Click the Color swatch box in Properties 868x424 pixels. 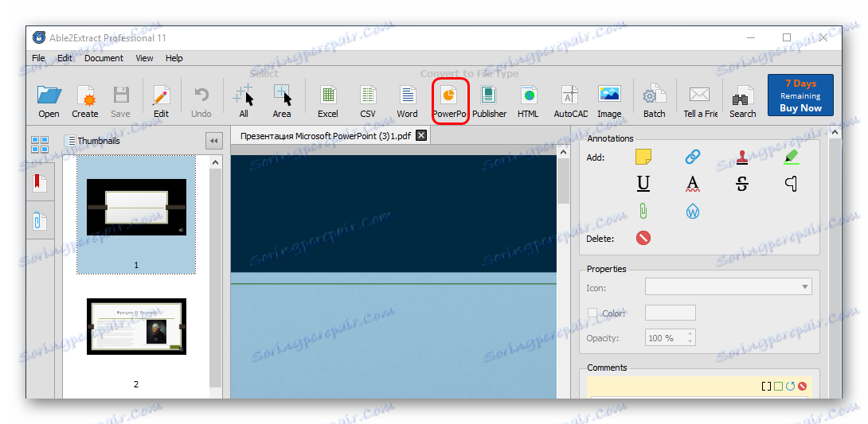[671, 313]
